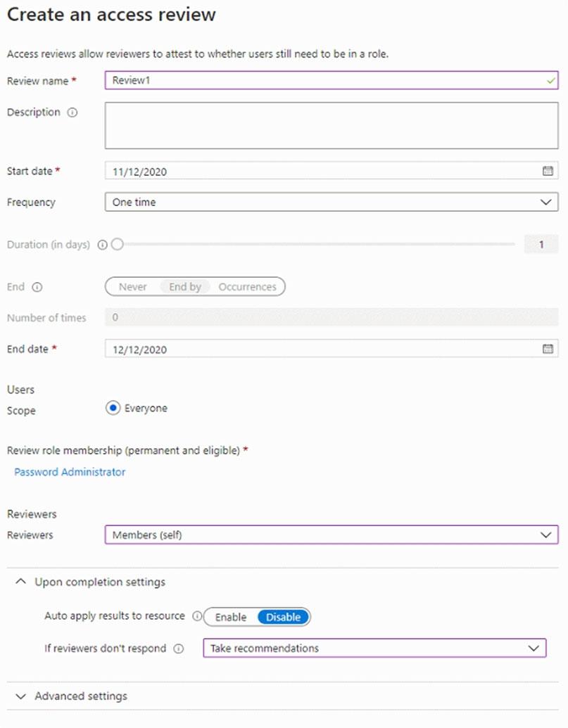The height and width of the screenshot is (728, 568).
Task: Click info icon for If reviewers don't respond
Action: click(178, 649)
